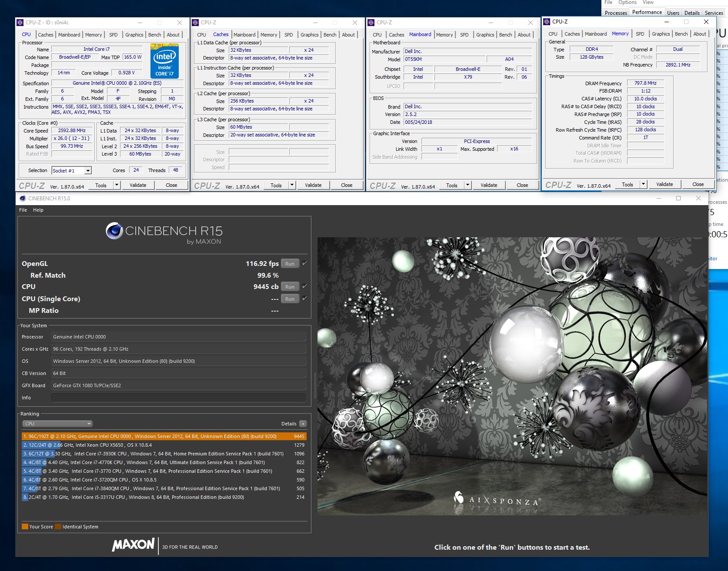Open the SPD tab in first CPU-Z window
728x571 pixels.
pyautogui.click(x=114, y=35)
